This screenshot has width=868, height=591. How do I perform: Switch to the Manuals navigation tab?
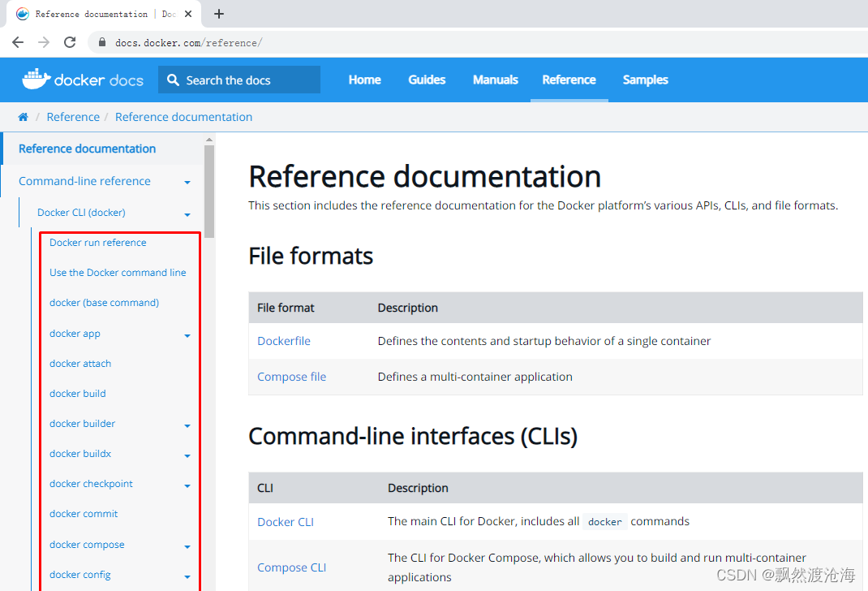coord(495,80)
